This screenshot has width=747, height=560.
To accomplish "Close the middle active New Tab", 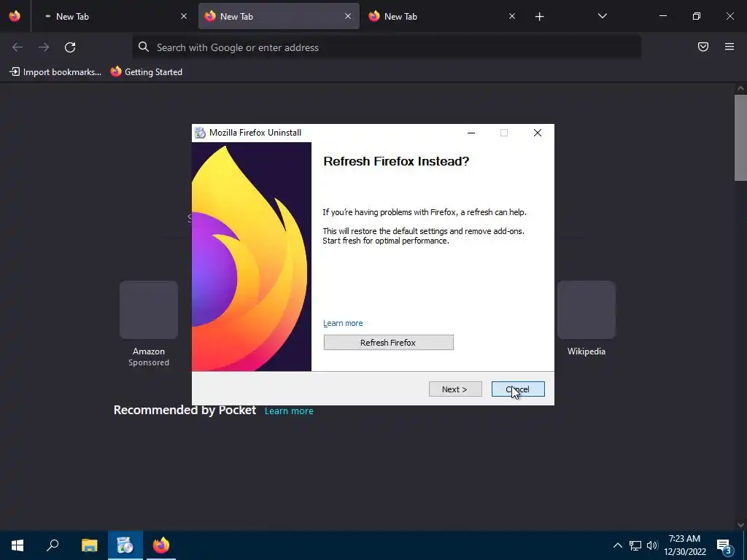I will [348, 16].
